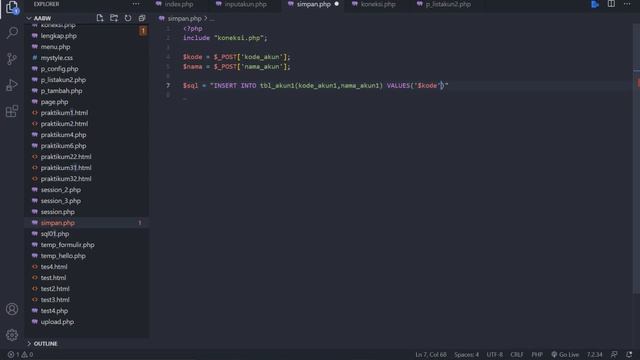Run the PHP file from editor toolbar

(595, 4)
